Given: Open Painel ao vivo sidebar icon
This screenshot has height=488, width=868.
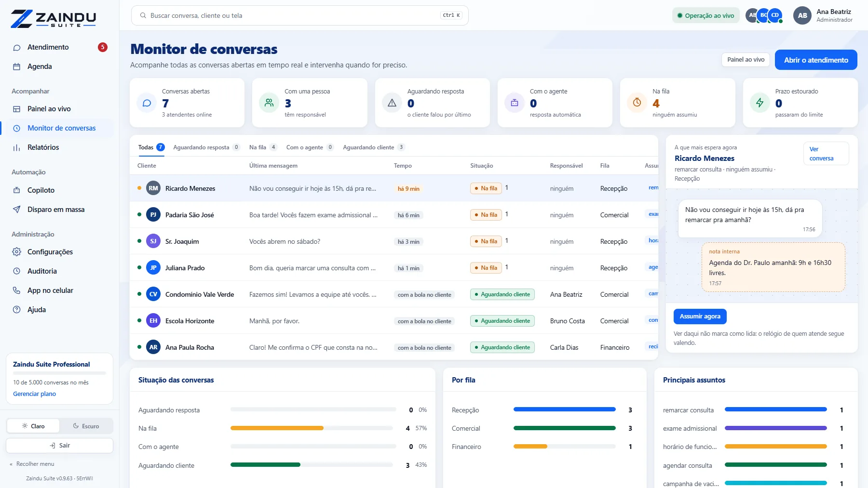Looking at the screenshot, I should coord(17,109).
